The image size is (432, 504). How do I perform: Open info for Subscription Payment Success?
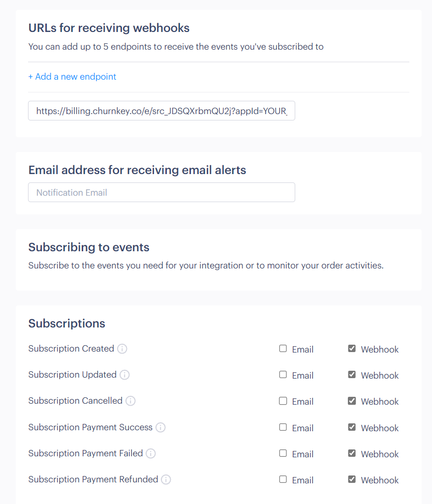point(160,427)
